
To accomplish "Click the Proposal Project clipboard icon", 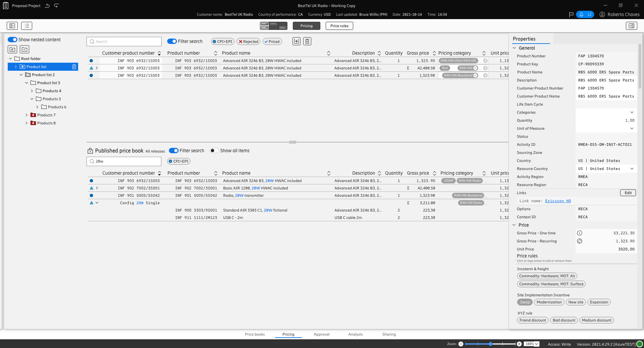I will pos(6,6).
